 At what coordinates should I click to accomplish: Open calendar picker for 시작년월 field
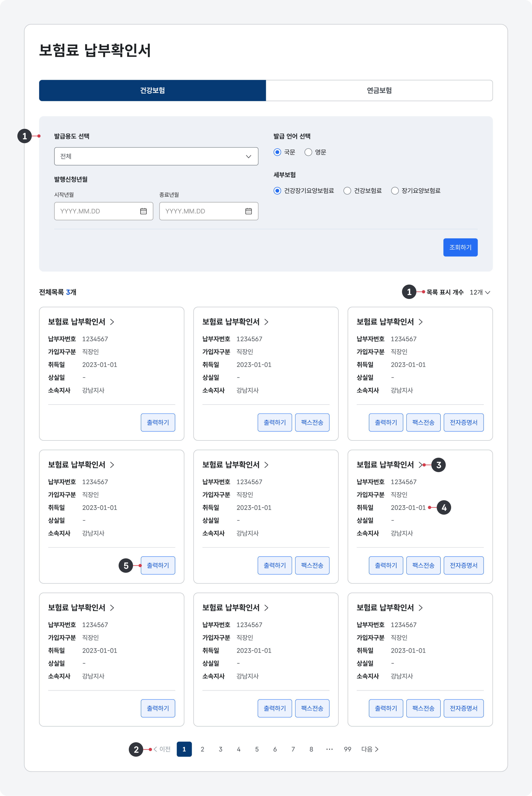(x=143, y=211)
